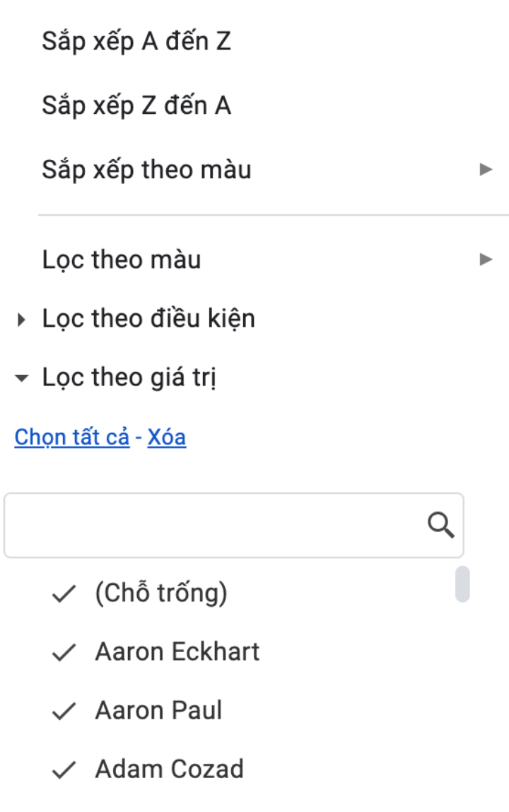Click the Aaron Eckhart name text
This screenshot has height=812, width=509.
(177, 651)
